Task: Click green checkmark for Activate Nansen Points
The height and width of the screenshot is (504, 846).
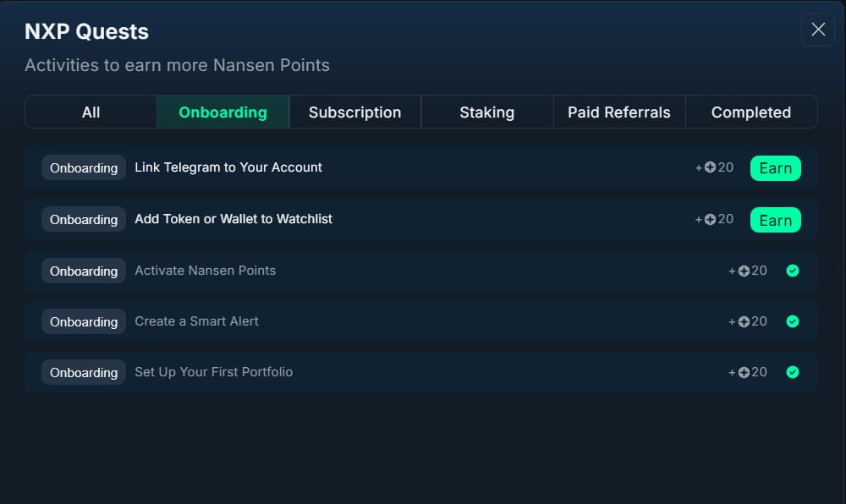Action: tap(792, 271)
